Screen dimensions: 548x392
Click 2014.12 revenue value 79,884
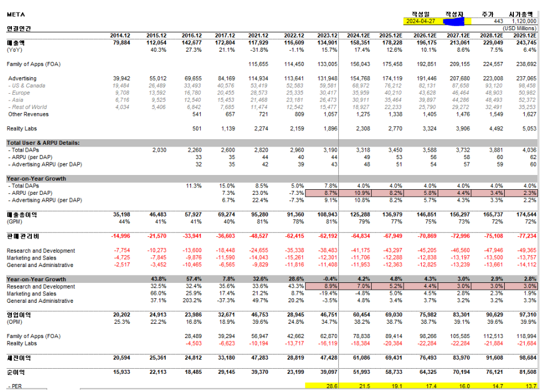click(121, 43)
